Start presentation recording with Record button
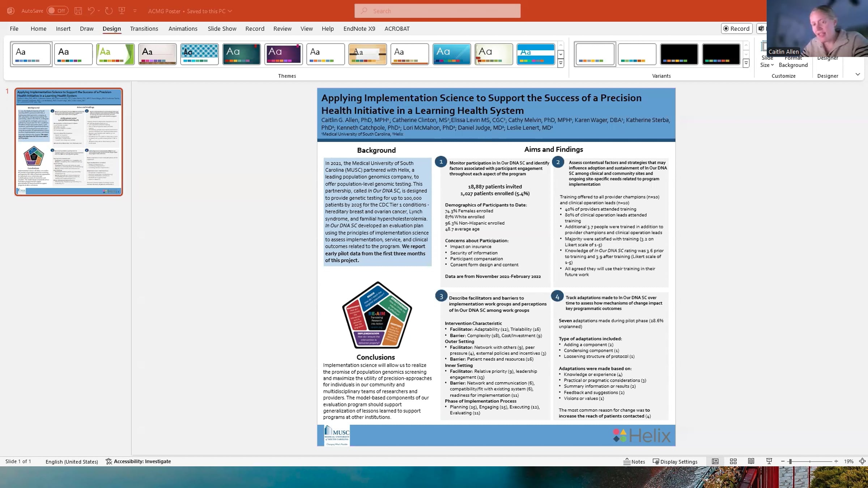The height and width of the screenshot is (488, 868). click(x=737, y=29)
